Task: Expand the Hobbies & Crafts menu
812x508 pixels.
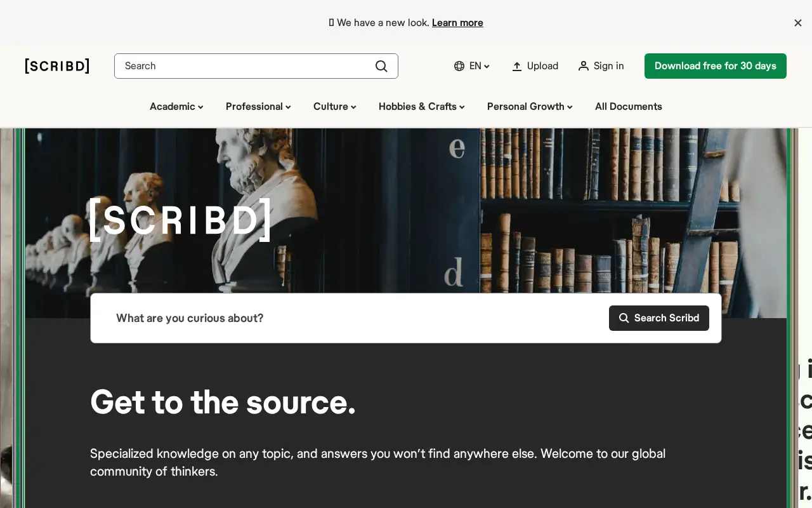Action: tap(422, 107)
